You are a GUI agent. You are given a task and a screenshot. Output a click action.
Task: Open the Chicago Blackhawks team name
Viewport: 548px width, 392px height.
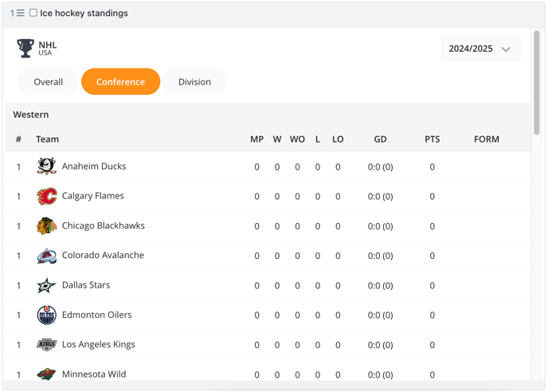(103, 225)
